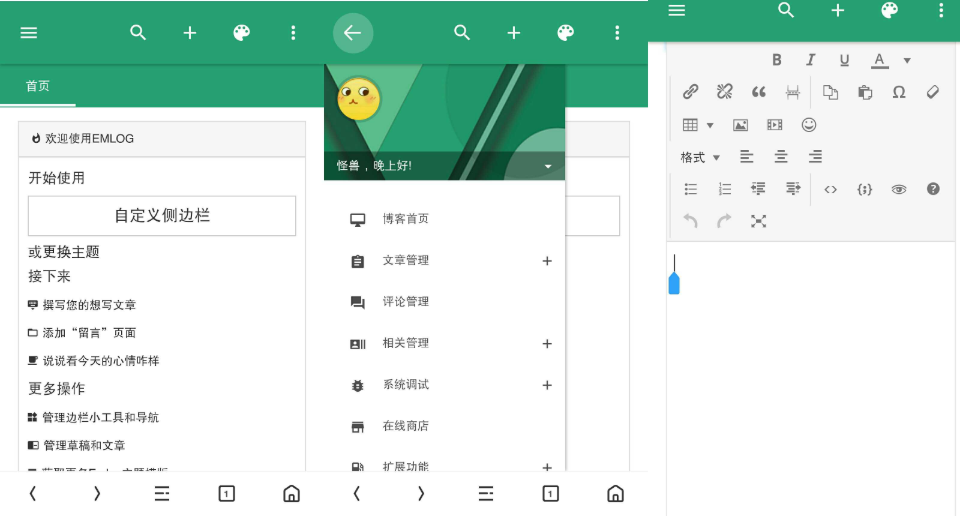Expand the 文章管理 submenu plus
This screenshot has height=521, width=960.
coord(547,261)
